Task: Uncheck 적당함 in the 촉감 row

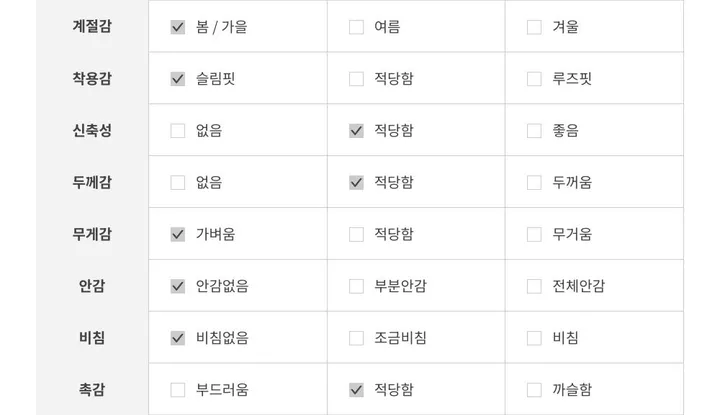Action: (x=356, y=390)
